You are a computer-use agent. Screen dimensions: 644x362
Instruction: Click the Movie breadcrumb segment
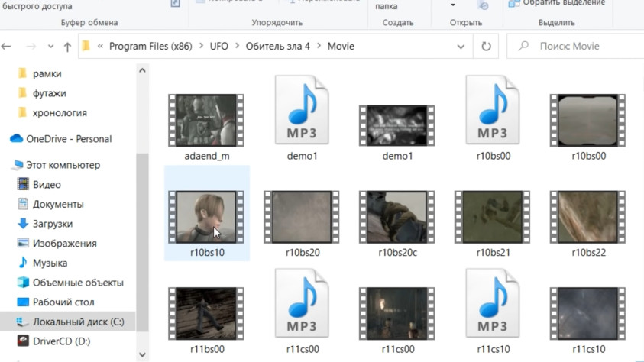[x=341, y=46]
